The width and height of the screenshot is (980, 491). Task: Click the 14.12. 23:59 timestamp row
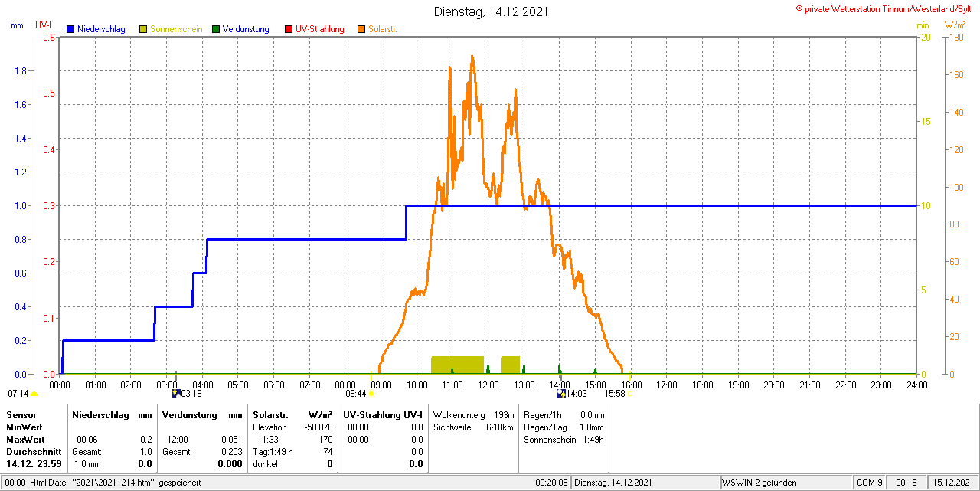pyautogui.click(x=34, y=463)
